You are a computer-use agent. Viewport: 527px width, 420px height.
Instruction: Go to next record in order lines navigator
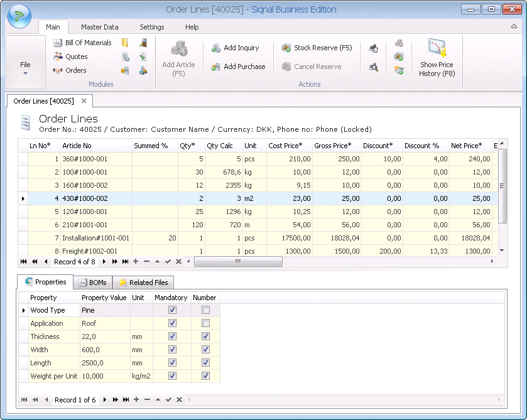105,261
